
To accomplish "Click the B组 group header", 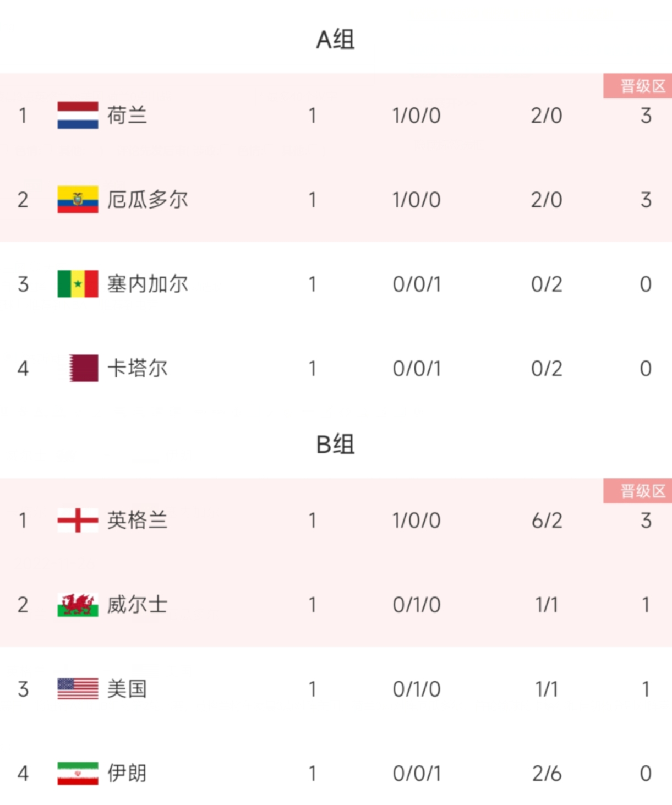I will tap(335, 445).
